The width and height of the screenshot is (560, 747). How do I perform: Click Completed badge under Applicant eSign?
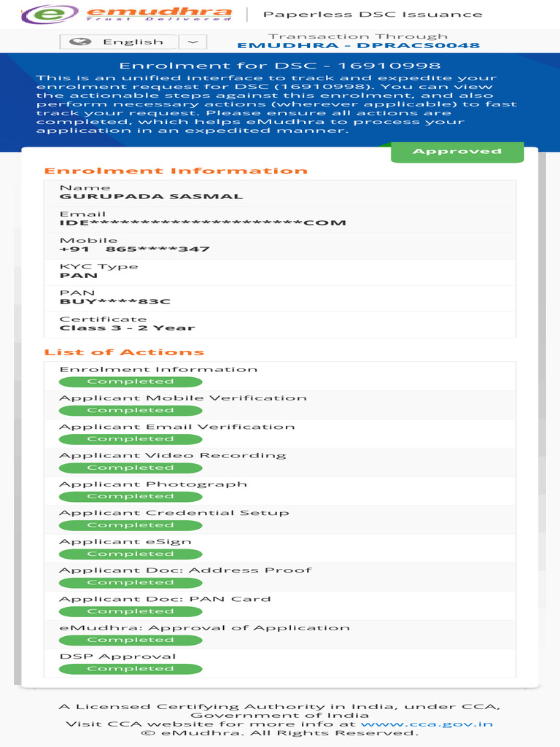(131, 554)
